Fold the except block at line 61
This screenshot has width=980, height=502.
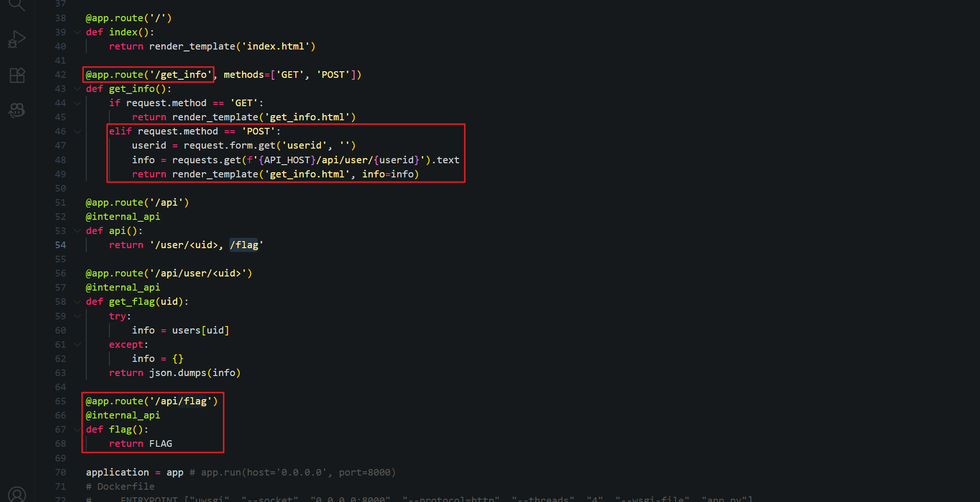coord(77,344)
